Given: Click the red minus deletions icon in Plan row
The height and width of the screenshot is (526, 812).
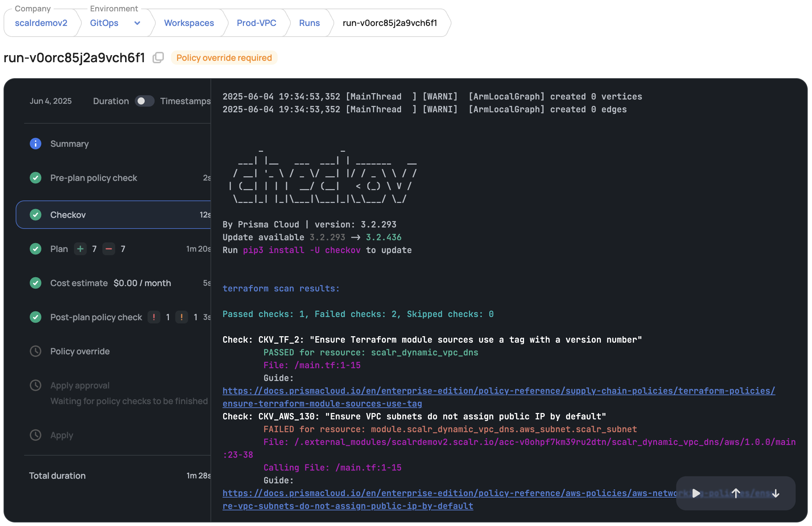Looking at the screenshot, I should click(109, 249).
